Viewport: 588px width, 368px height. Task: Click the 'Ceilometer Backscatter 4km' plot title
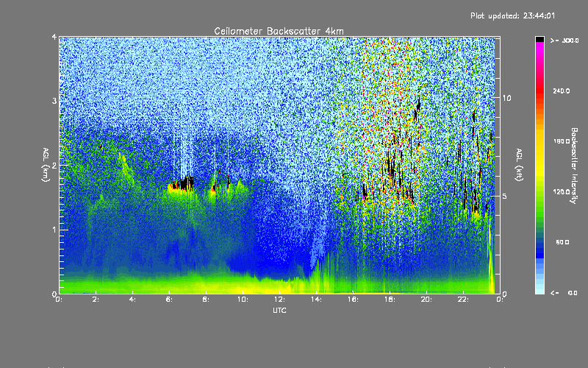point(279,31)
